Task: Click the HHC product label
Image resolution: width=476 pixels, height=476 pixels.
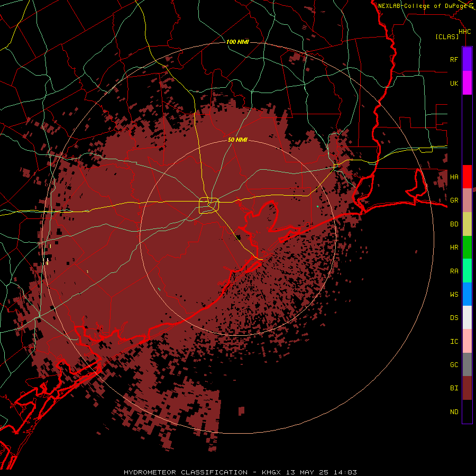Action: (464, 32)
